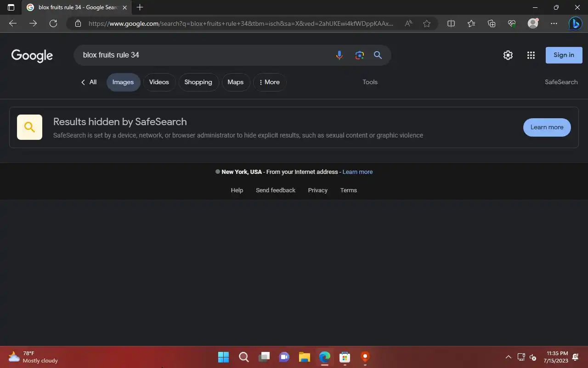Screen dimensions: 588x368
Task: Click Learn more link next to location
Action: [x=357, y=172]
